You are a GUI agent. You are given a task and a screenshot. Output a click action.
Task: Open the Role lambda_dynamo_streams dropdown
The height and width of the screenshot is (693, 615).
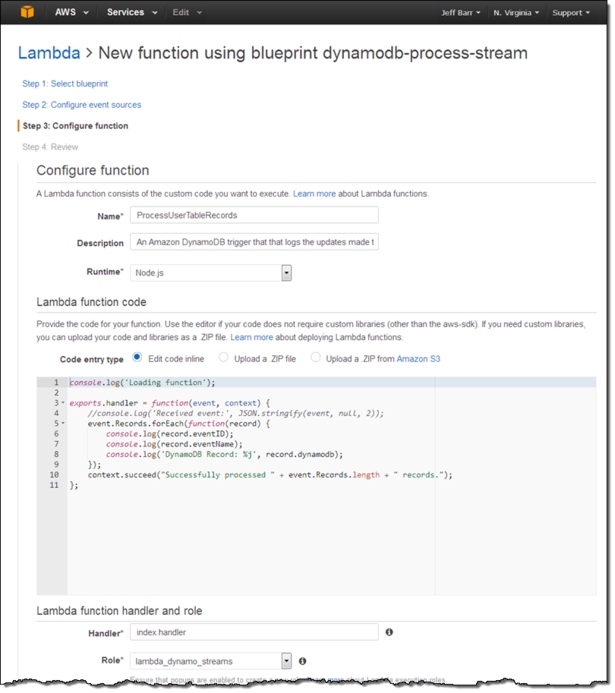[x=211, y=661]
